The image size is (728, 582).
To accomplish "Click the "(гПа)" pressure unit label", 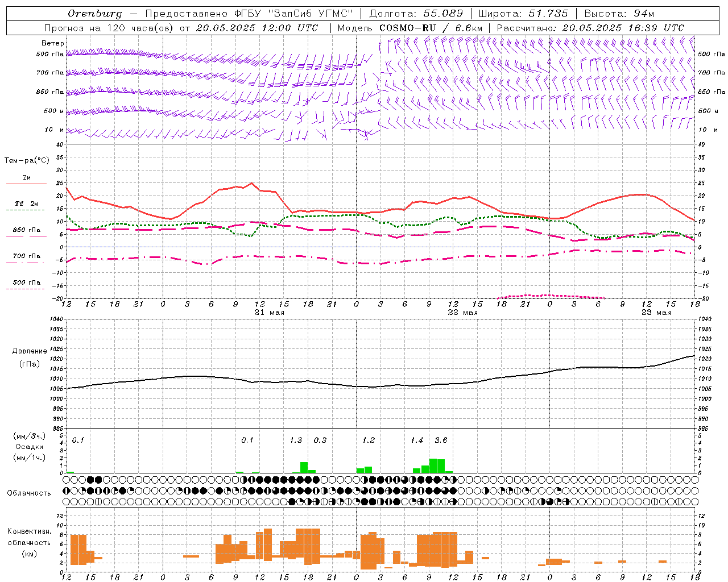I will pyautogui.click(x=30, y=364).
